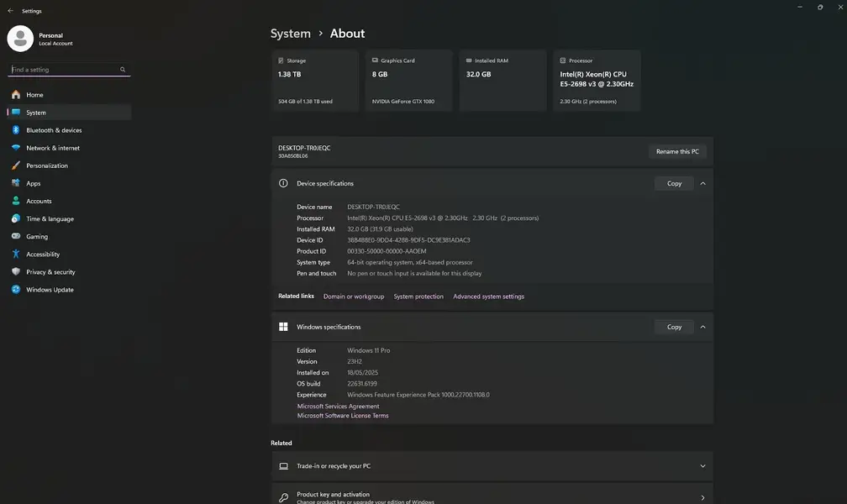This screenshot has height=504, width=847.
Task: Click the System monitor icon in sidebar
Action: tap(16, 113)
